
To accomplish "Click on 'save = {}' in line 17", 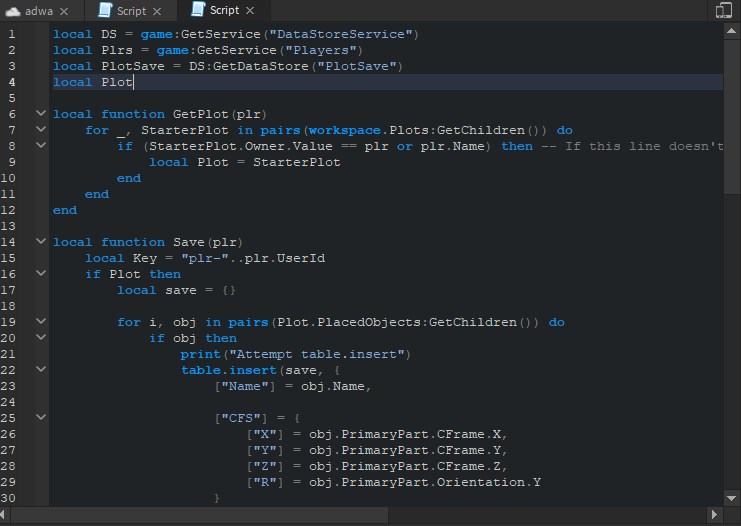I will 200,291.
